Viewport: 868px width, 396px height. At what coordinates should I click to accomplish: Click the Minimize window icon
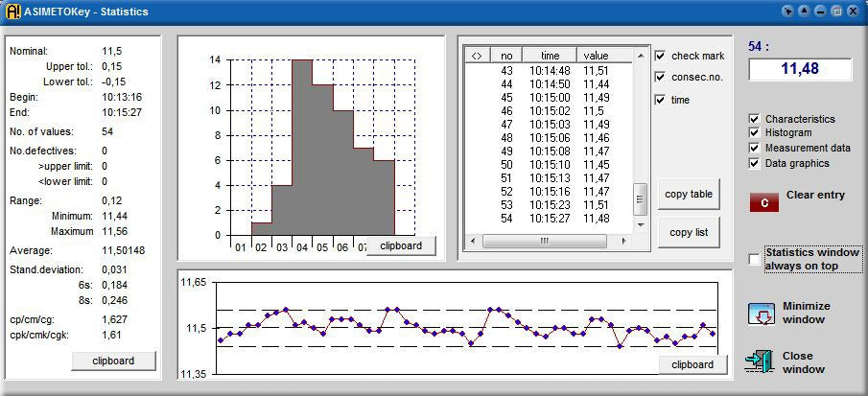[x=761, y=314]
